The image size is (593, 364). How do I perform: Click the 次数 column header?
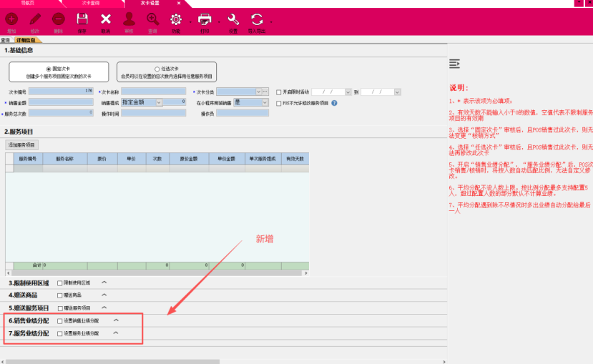tap(157, 159)
